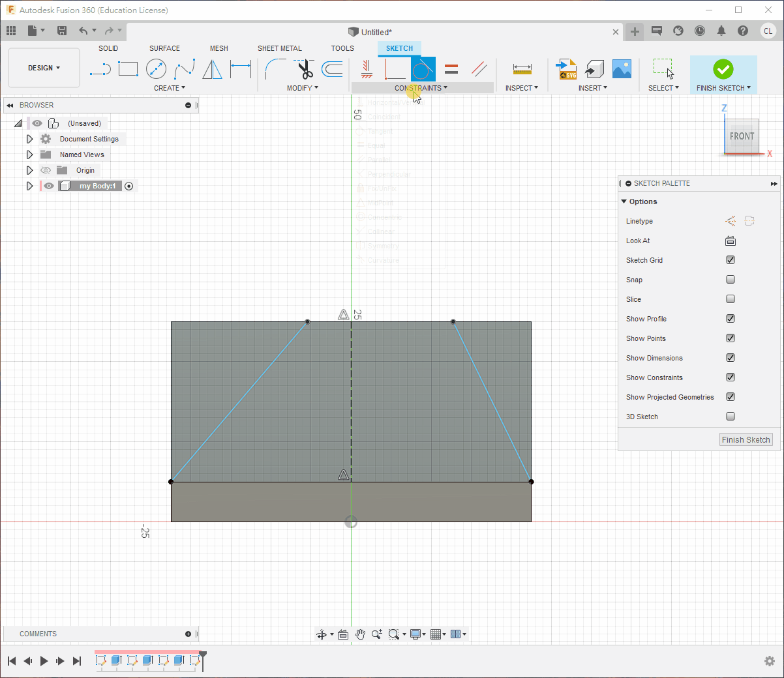Select the Mirror sketch tool

(212, 69)
